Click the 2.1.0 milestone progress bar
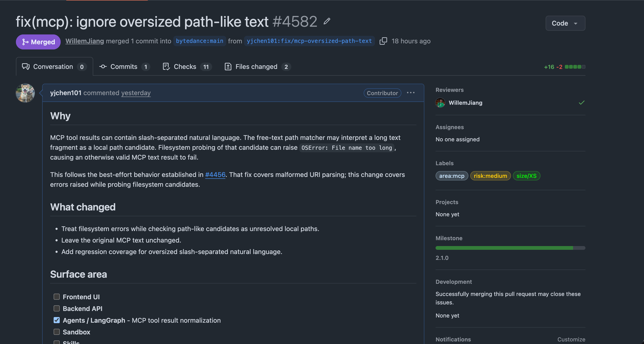The width and height of the screenshot is (644, 344). [x=510, y=248]
